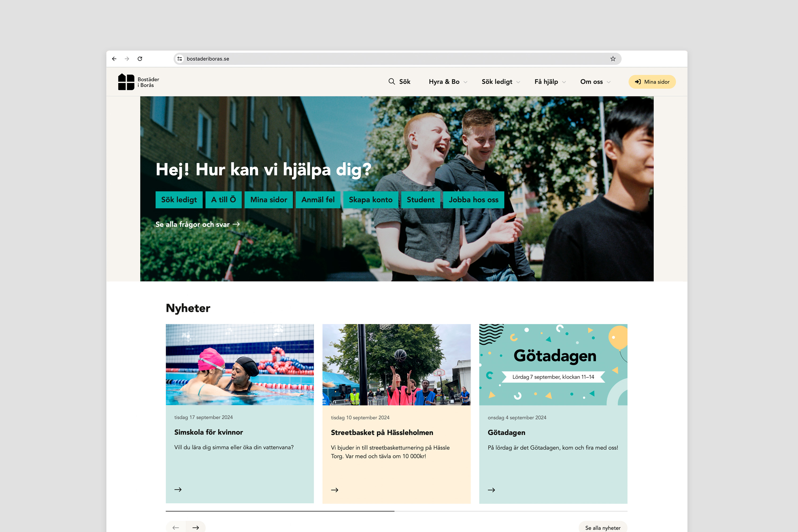Open the swimming pool news photo
This screenshot has width=798, height=532.
[x=240, y=364]
